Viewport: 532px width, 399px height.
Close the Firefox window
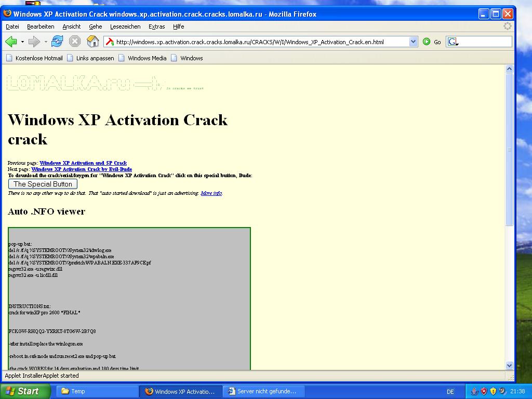508,14
